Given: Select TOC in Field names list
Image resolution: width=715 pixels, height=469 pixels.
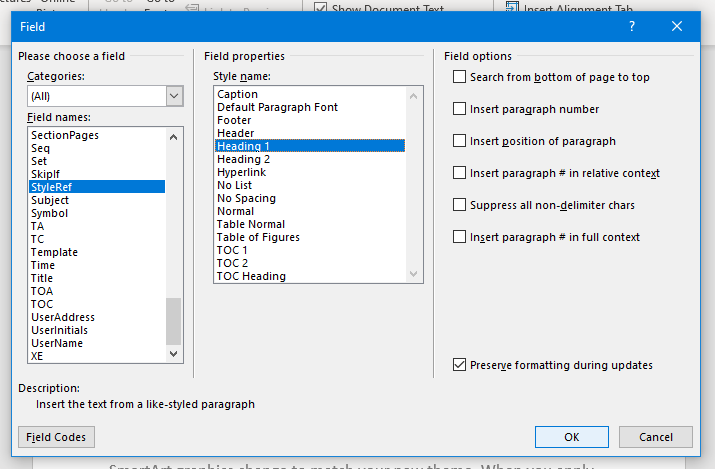Looking at the screenshot, I should tap(43, 304).
